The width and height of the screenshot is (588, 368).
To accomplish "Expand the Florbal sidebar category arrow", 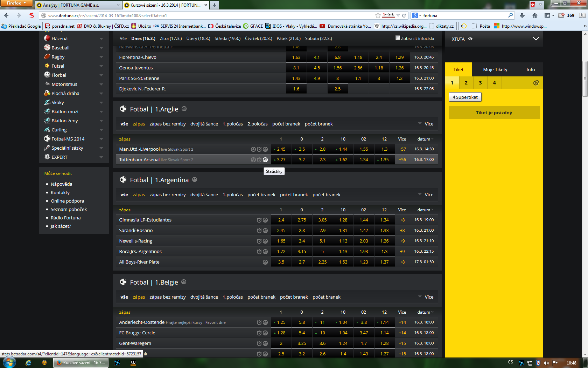I will point(101,75).
